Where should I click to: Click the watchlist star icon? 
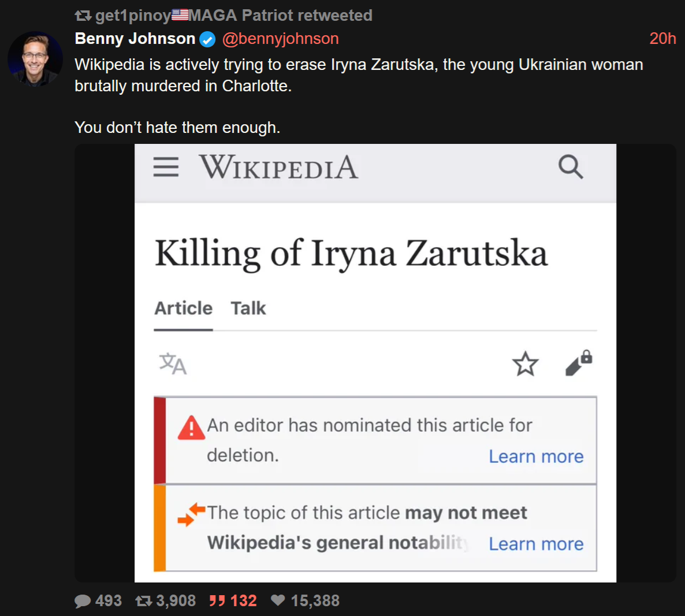click(525, 363)
